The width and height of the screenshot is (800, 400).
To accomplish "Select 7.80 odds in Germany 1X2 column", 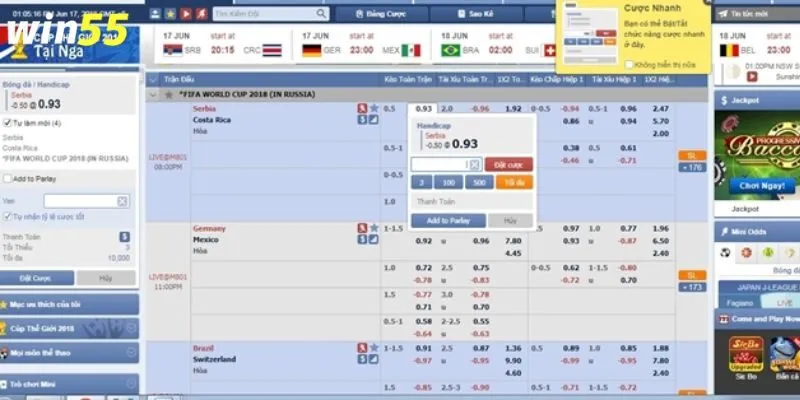I will pos(513,241).
